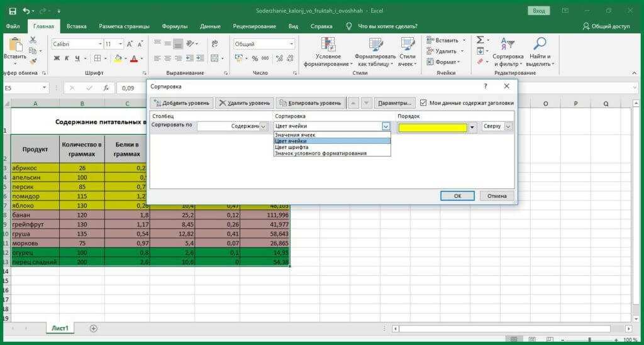644x345 pixels.
Task: Toggle 'Мои данные содержат заголовки' checkbox
Action: click(x=423, y=102)
